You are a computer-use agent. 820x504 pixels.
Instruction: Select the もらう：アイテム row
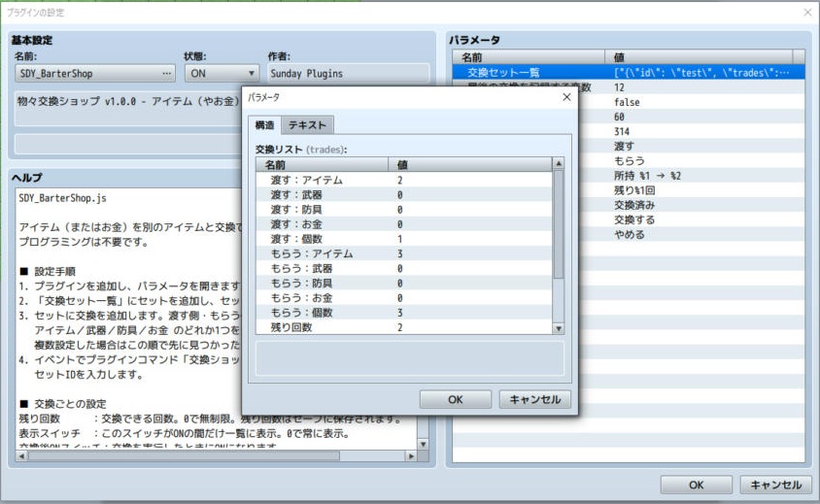point(403,253)
